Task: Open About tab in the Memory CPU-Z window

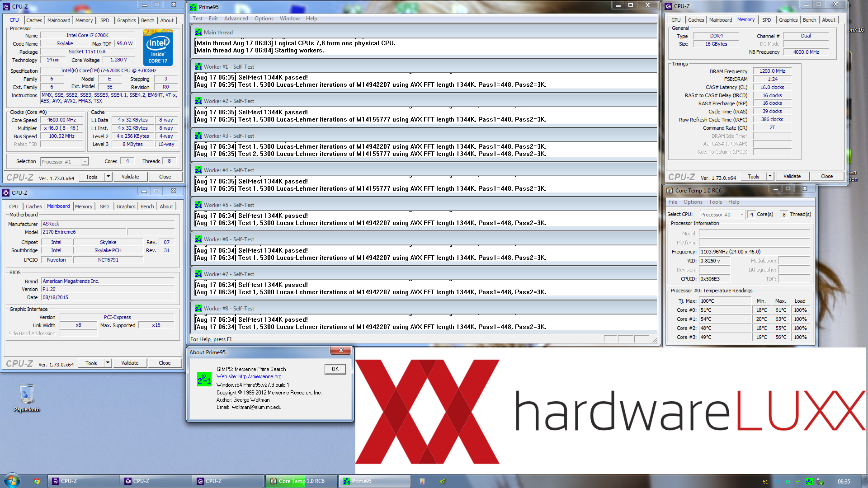Action: click(x=829, y=20)
